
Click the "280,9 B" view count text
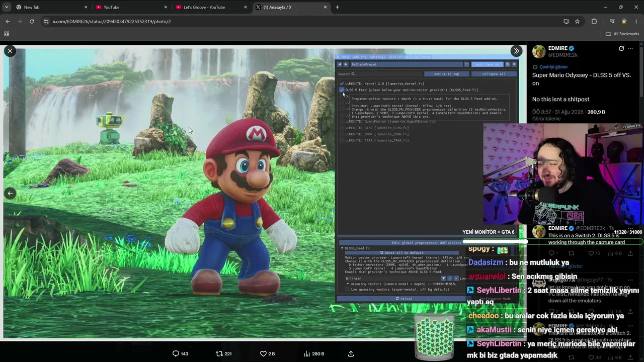coord(596,112)
